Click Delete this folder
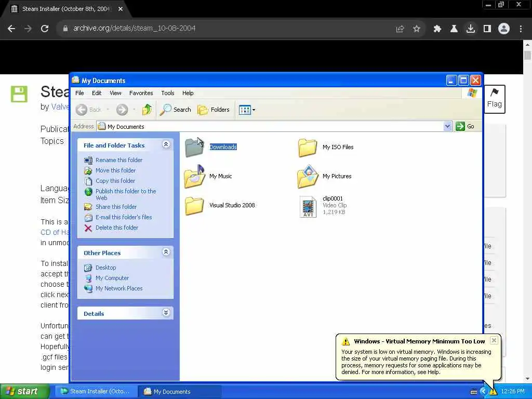This screenshot has width=532, height=399. (117, 228)
